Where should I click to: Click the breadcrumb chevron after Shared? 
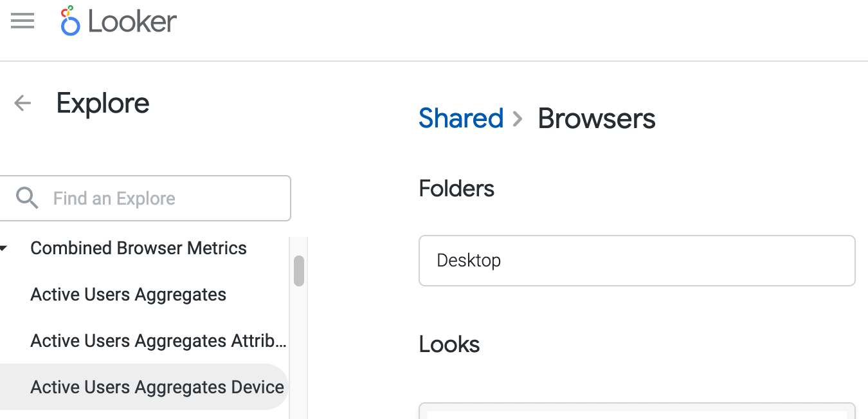coord(518,119)
